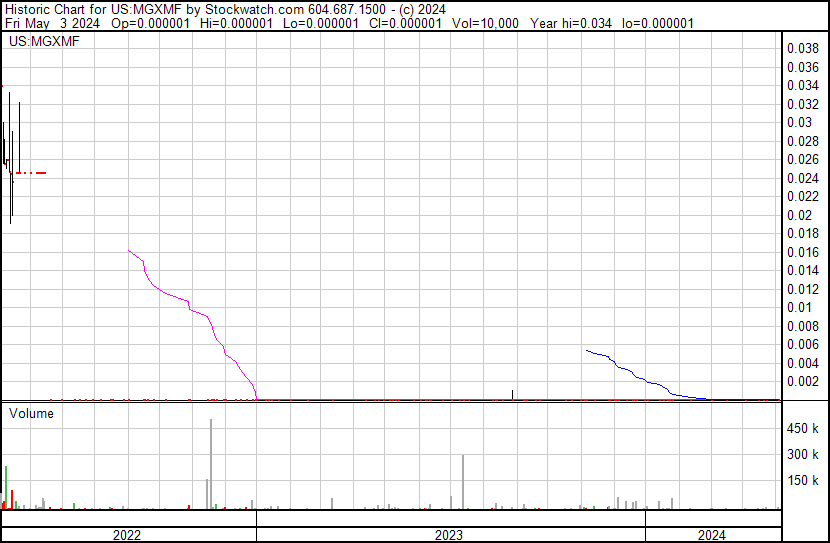Click the 0.032 price axis label
Screen dimensions: 830x543
point(802,104)
